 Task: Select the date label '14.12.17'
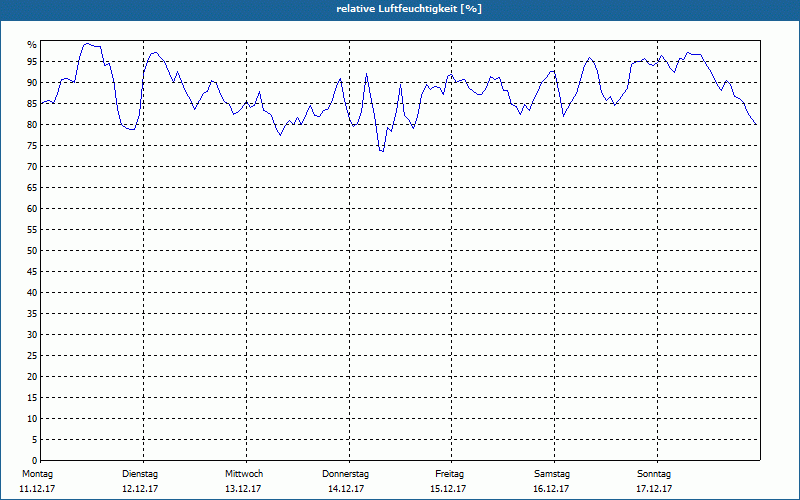click(x=345, y=489)
